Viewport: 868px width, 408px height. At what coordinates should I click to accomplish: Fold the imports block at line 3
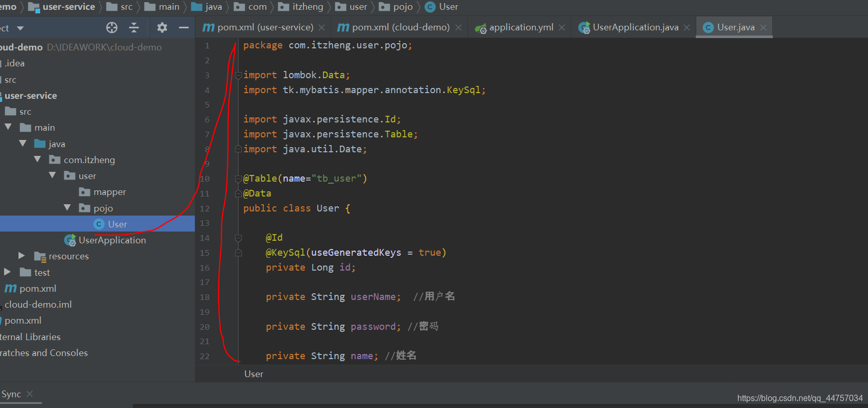pos(238,76)
